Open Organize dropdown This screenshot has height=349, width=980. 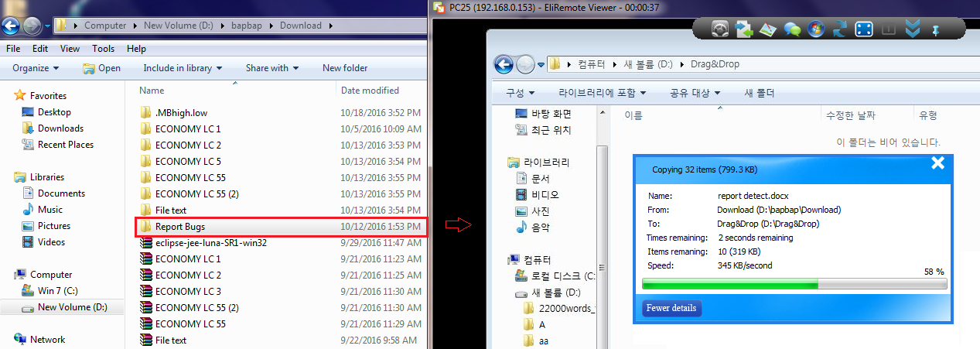click(36, 68)
